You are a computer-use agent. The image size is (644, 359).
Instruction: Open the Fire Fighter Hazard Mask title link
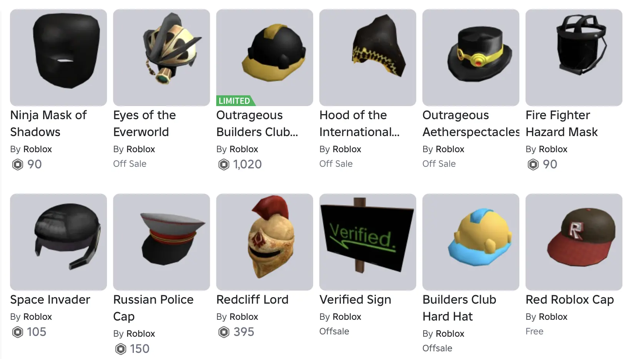[x=562, y=123]
